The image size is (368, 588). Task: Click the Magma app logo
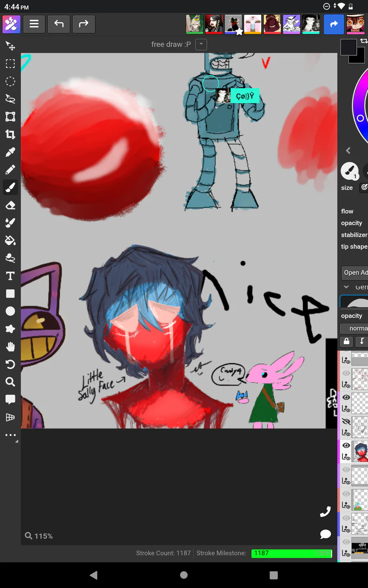click(x=11, y=24)
